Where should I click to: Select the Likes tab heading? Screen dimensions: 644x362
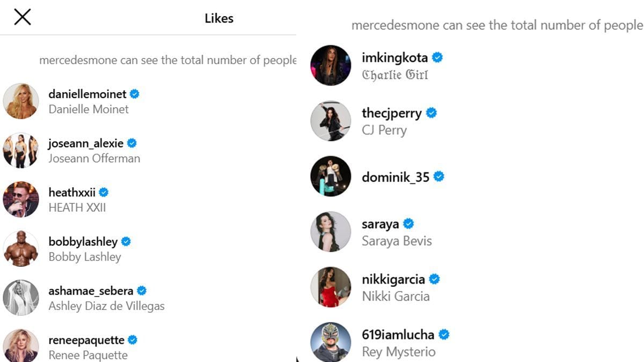(x=219, y=18)
